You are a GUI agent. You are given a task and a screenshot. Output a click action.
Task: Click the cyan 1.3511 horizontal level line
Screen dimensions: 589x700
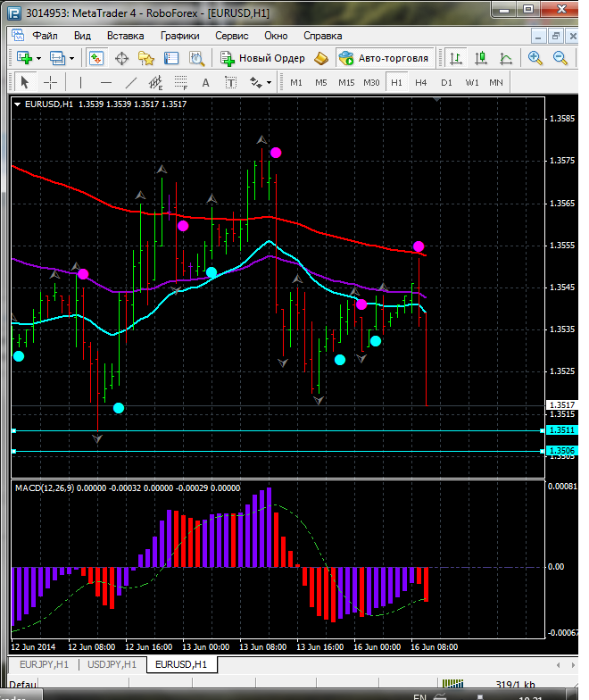click(x=268, y=430)
